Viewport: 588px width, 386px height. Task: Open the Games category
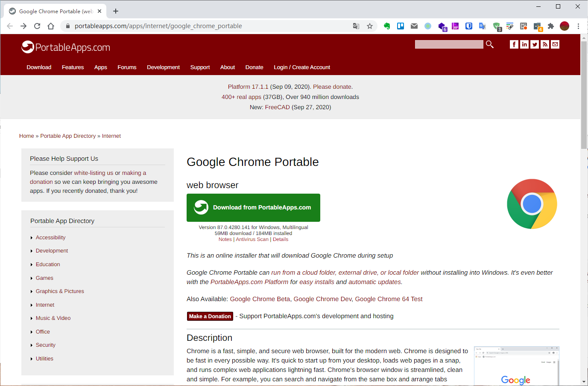(x=44, y=278)
